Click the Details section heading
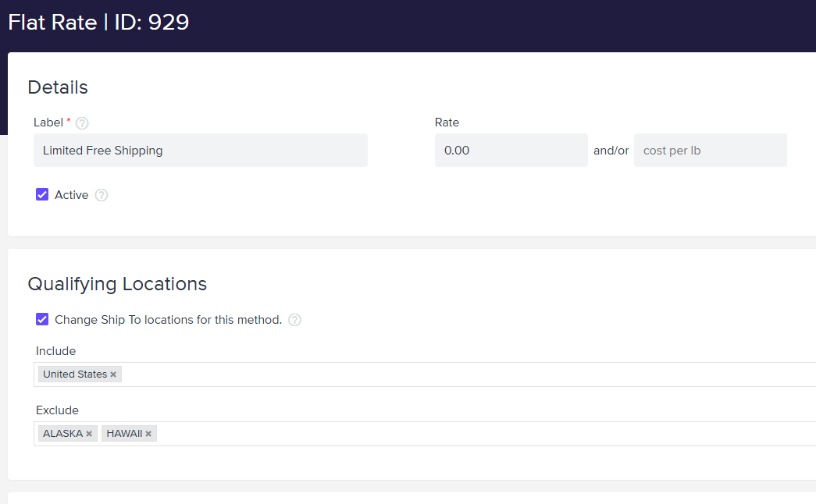The image size is (816, 504). click(58, 87)
